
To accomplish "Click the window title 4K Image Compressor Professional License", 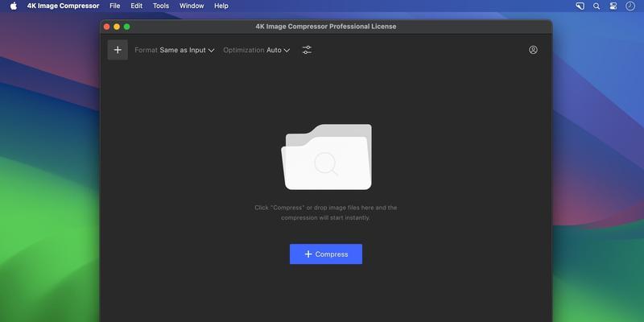I will (326, 27).
